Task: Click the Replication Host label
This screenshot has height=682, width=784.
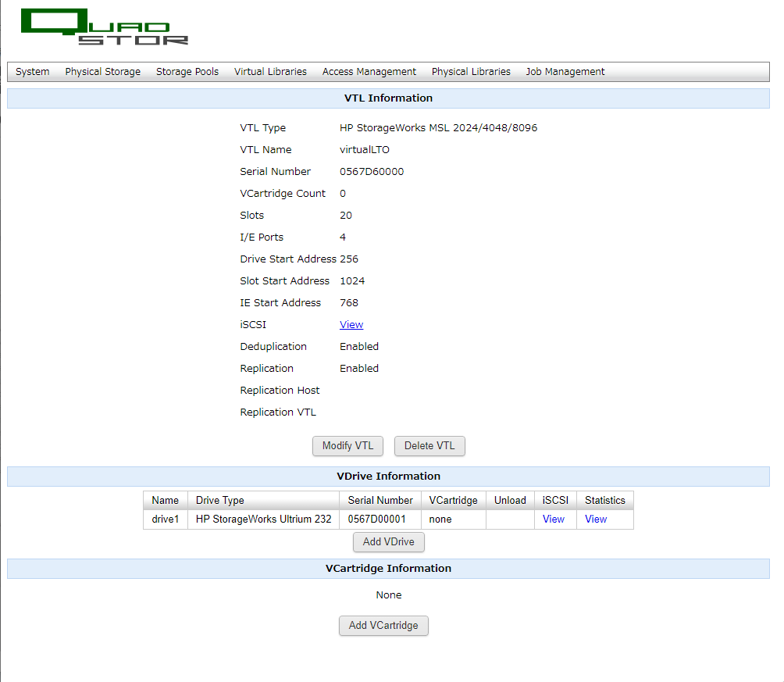Action: click(x=280, y=391)
